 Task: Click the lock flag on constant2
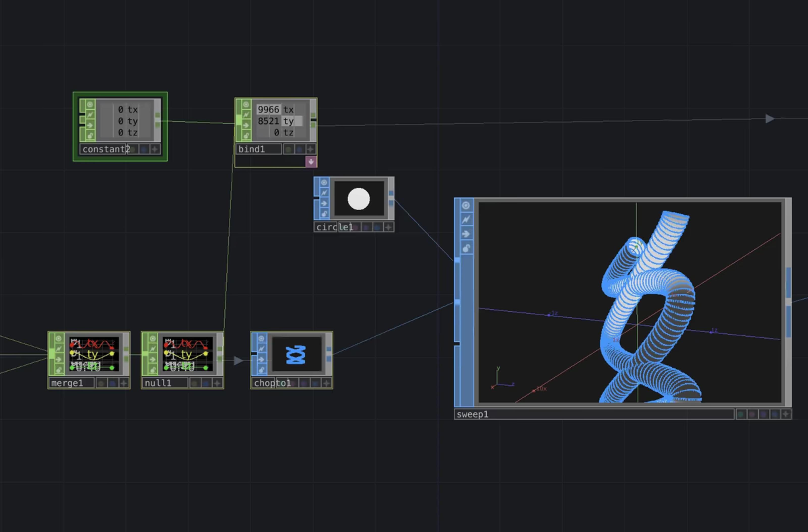tap(90, 136)
